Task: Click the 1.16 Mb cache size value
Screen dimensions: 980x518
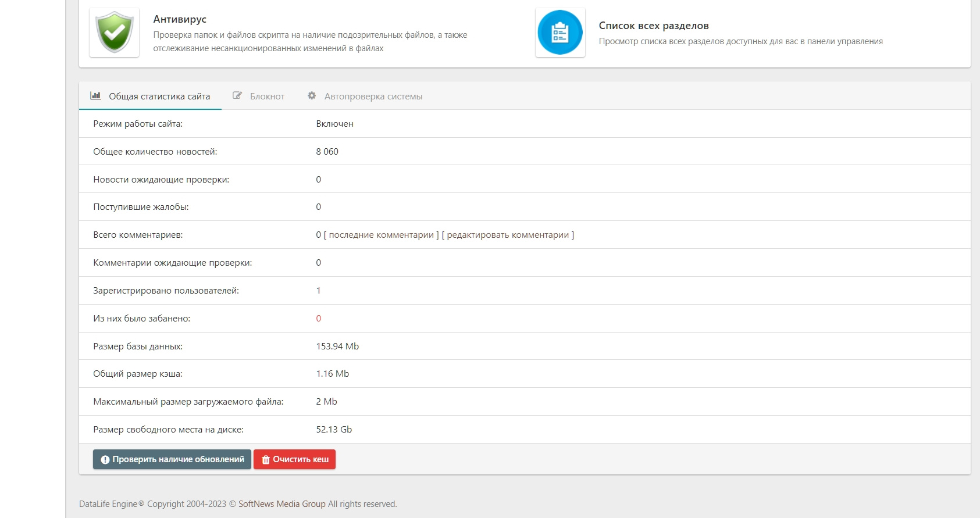Action: tap(333, 374)
